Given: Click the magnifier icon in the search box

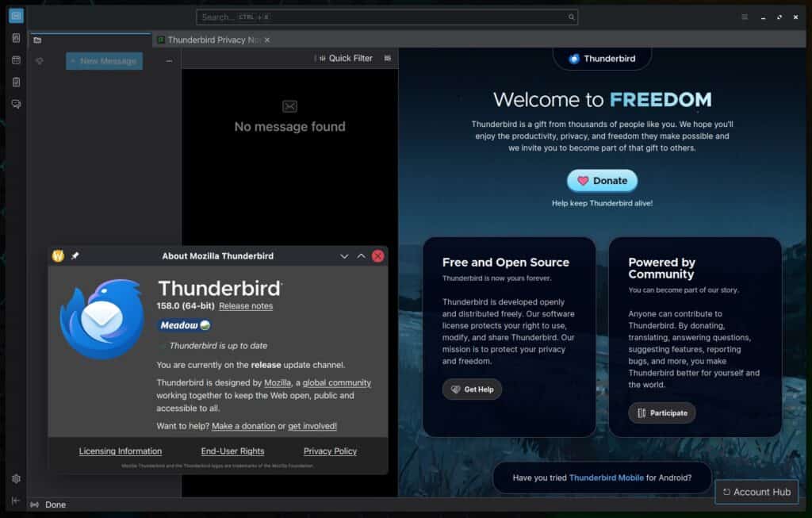Looking at the screenshot, I should tap(571, 17).
